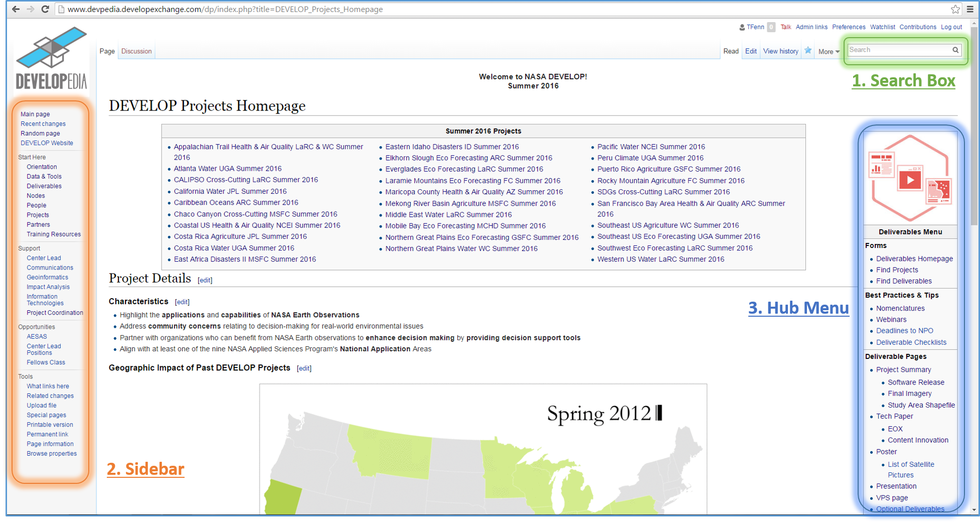Screen dimensions: 980x524
Task: Open Printable version link
Action: (50, 425)
